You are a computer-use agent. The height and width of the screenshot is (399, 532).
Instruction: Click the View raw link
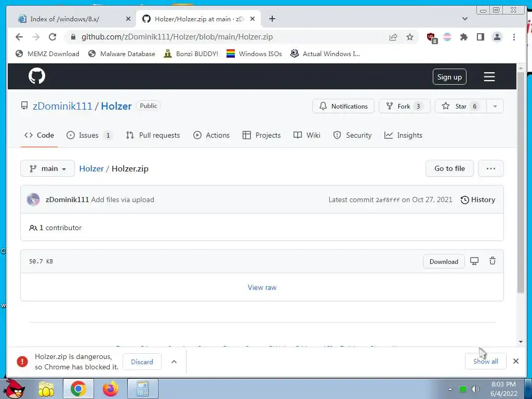pos(262,287)
